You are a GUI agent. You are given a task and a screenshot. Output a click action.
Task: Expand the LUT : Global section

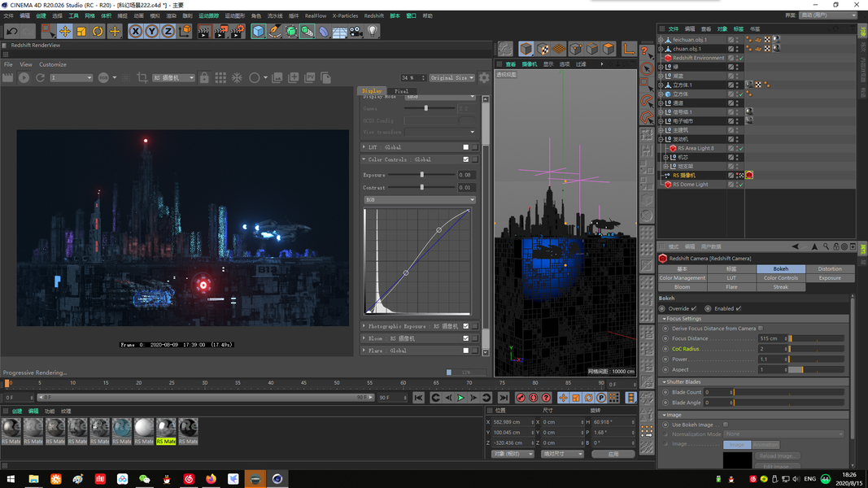point(364,147)
